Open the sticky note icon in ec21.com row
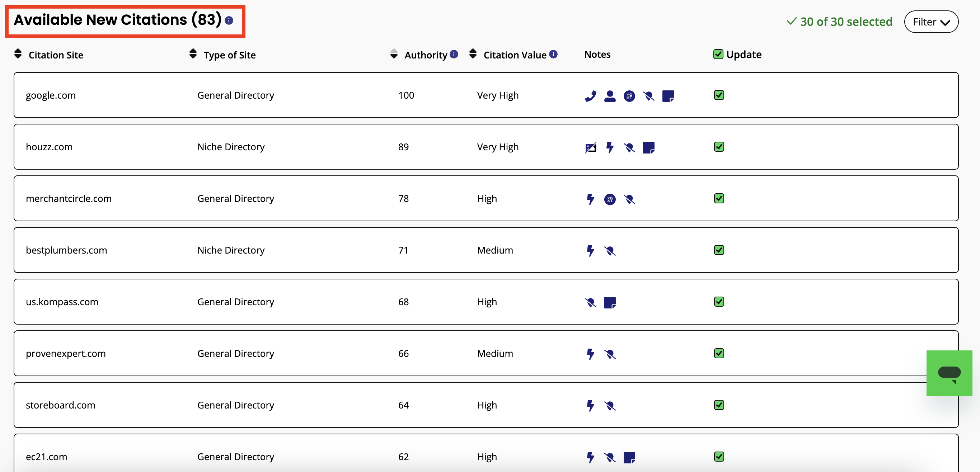Image resolution: width=980 pixels, height=472 pixels. (629, 458)
